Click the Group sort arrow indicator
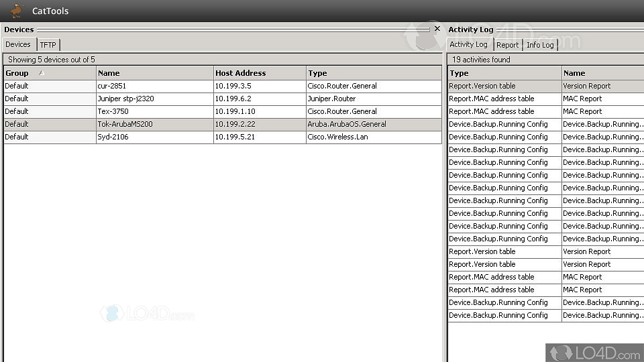Viewport: 644px width, 362px height. pos(42,72)
